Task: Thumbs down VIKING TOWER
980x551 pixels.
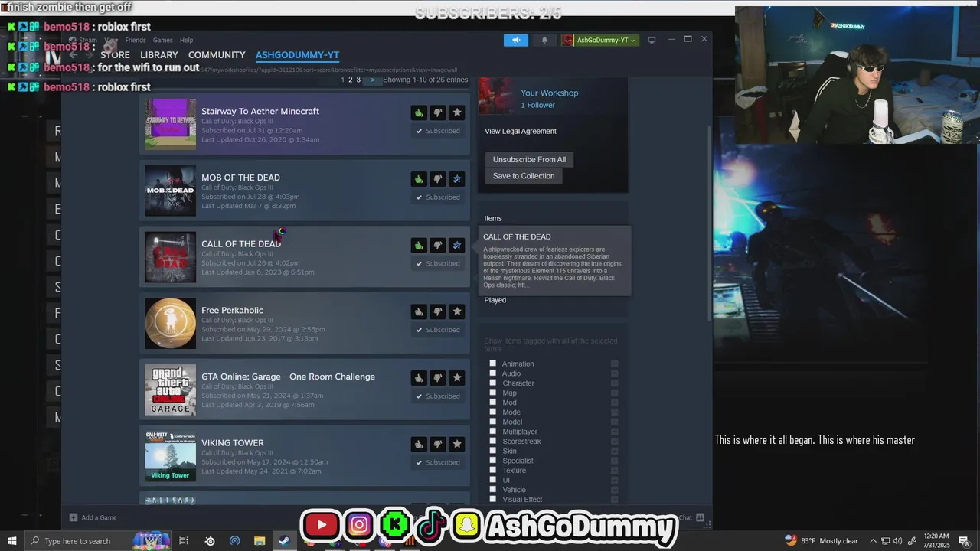Action: 438,444
